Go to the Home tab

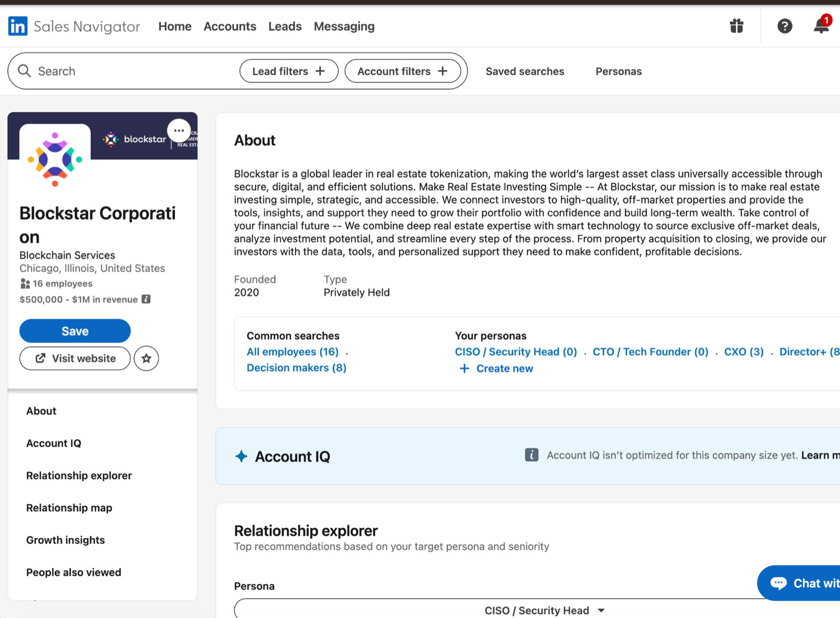[175, 26]
